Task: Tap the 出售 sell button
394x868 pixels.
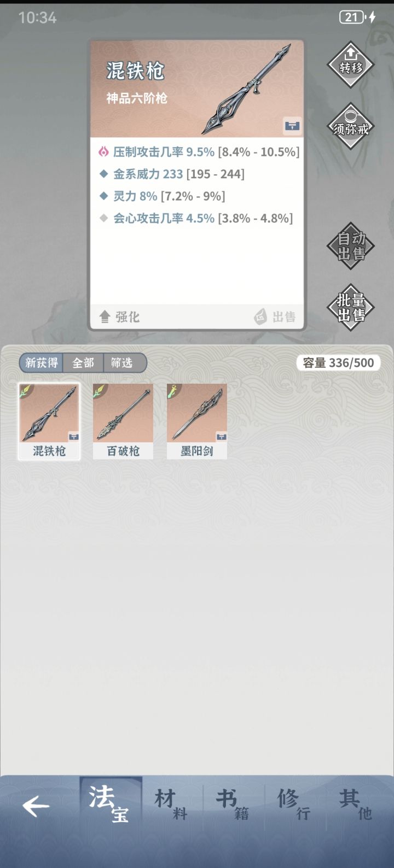Action: coord(275,317)
